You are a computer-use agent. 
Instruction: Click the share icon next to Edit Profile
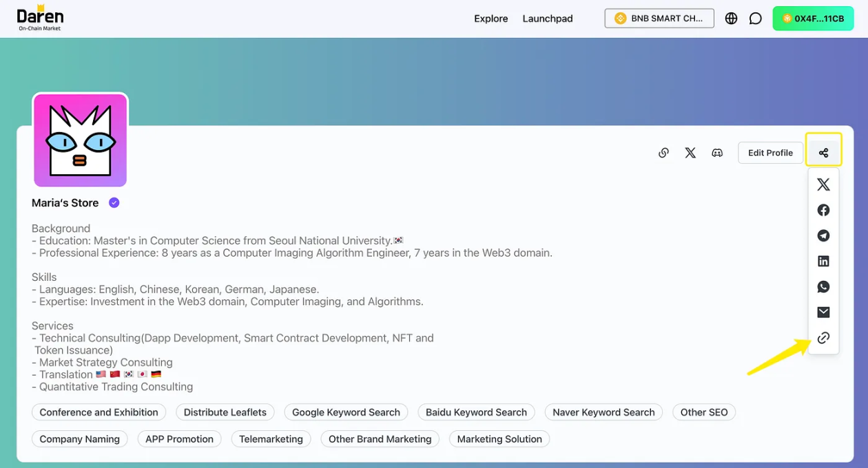click(x=823, y=153)
